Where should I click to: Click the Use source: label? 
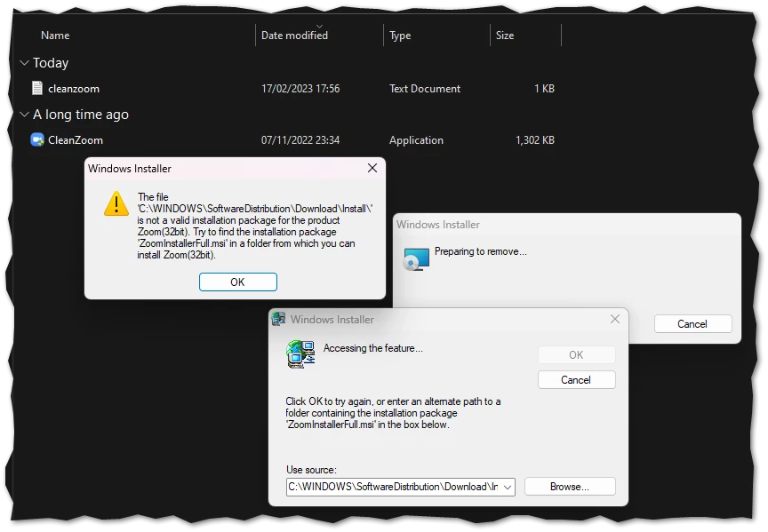[311, 470]
